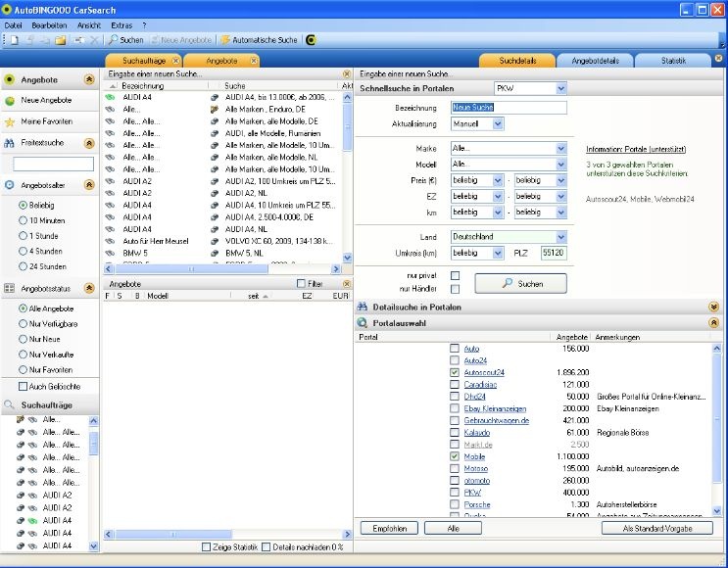
Task: Click the Suchen toolbar magnifier button
Action: point(125,40)
